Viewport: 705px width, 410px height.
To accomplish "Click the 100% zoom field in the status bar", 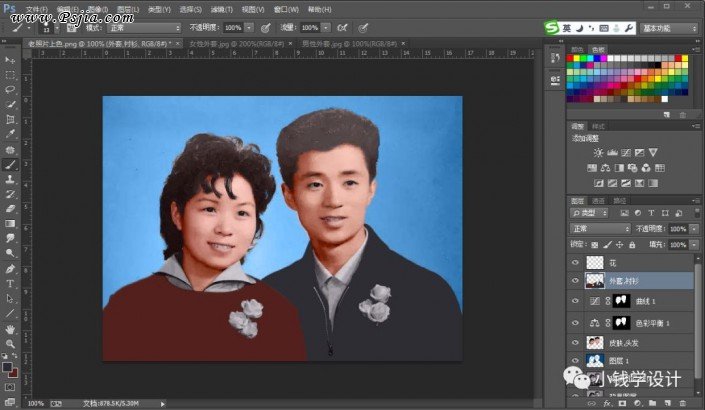I will point(36,403).
